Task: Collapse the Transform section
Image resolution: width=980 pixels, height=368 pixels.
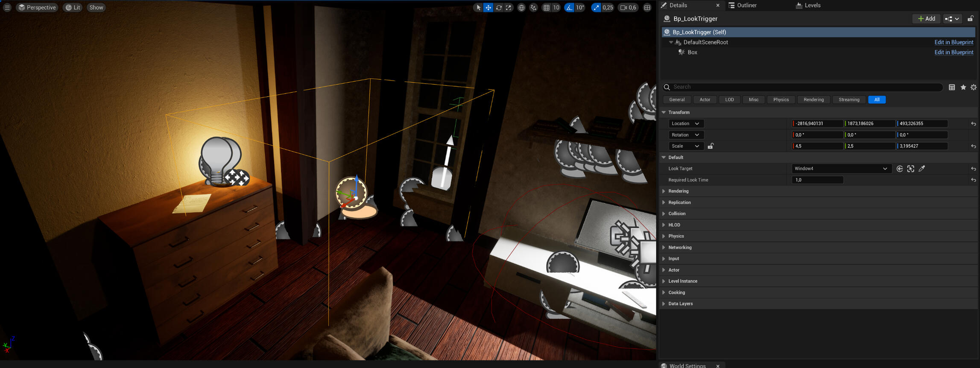Action: pyautogui.click(x=664, y=112)
